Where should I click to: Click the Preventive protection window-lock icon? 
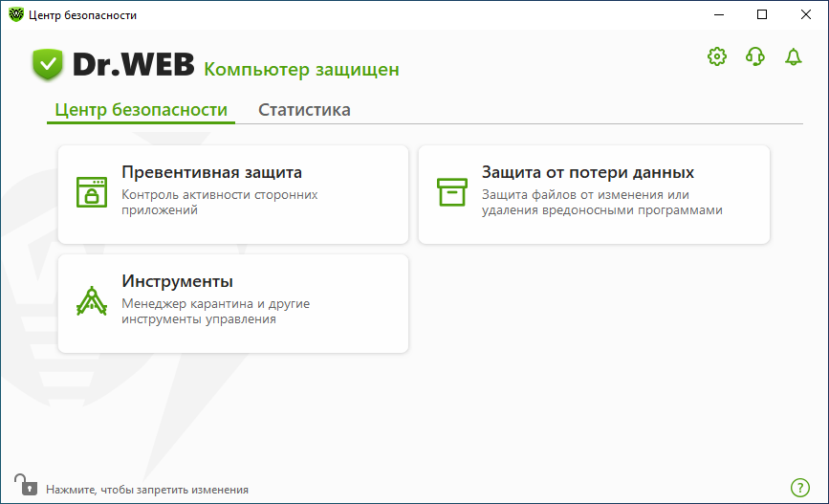pos(92,192)
